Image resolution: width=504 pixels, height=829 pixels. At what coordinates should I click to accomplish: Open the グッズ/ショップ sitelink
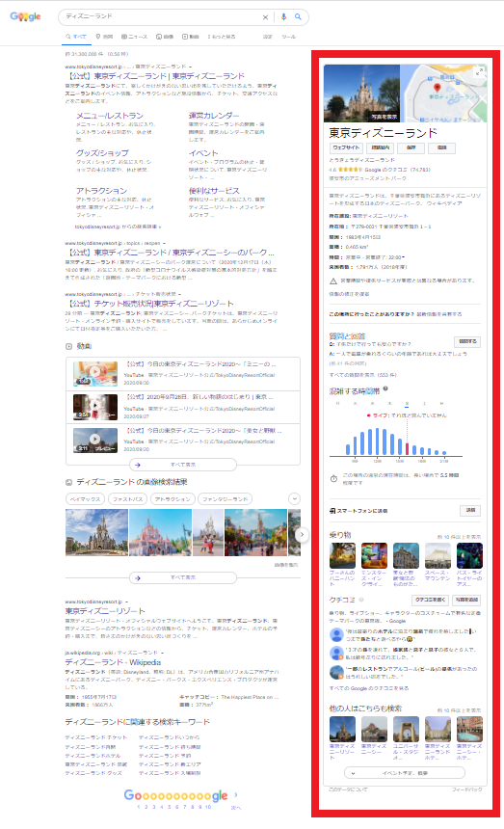point(102,153)
